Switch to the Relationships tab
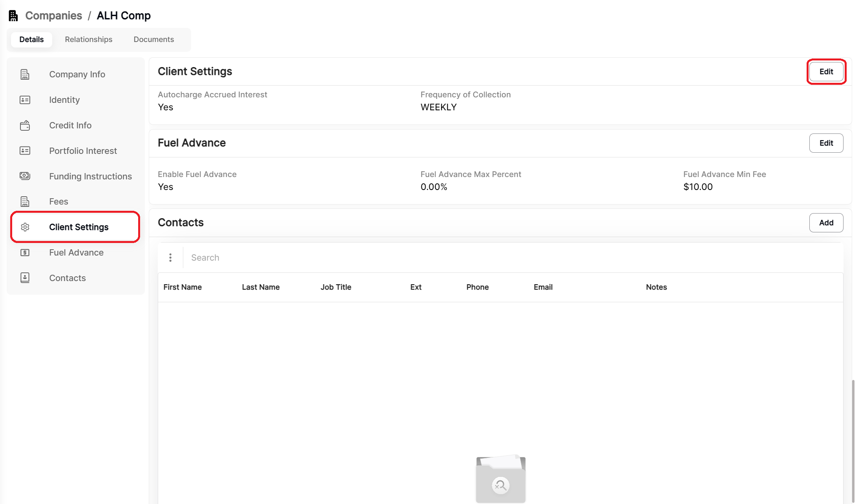This screenshot has width=860, height=504. (88, 39)
